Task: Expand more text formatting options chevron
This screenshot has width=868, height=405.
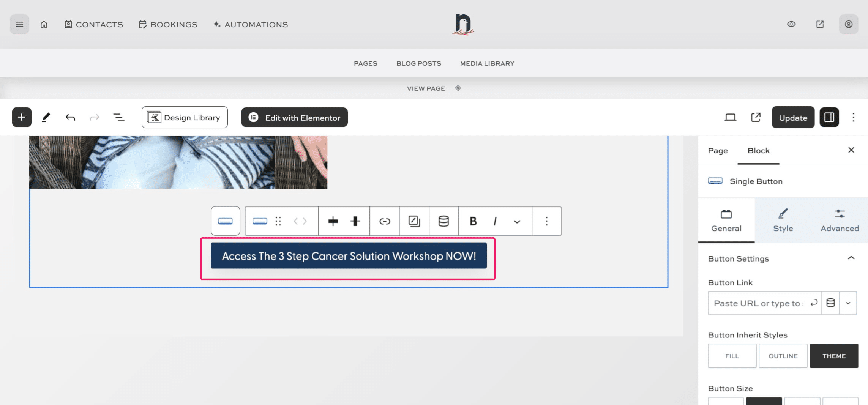Action: point(517,222)
